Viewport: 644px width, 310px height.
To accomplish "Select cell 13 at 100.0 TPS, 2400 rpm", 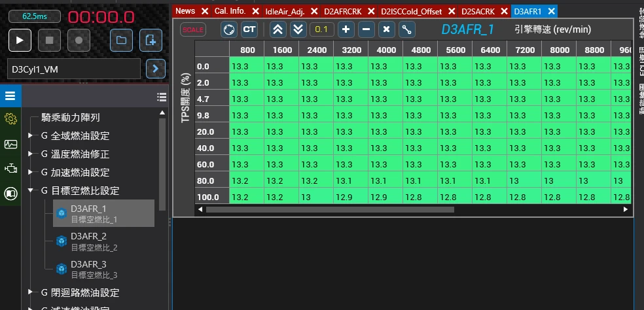I will [316, 197].
